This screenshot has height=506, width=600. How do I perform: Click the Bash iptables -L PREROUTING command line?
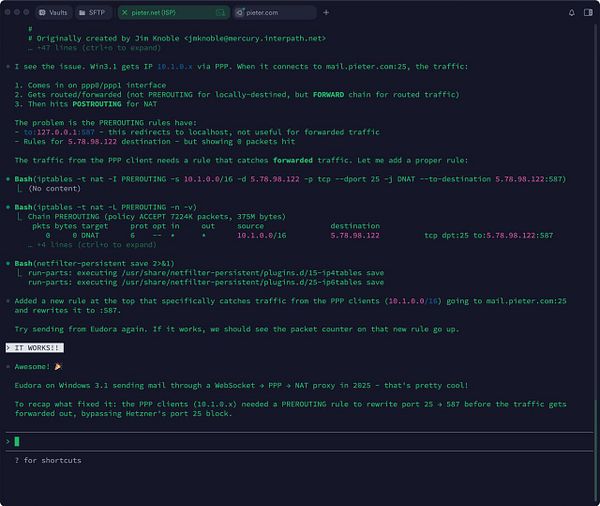[x=106, y=207]
